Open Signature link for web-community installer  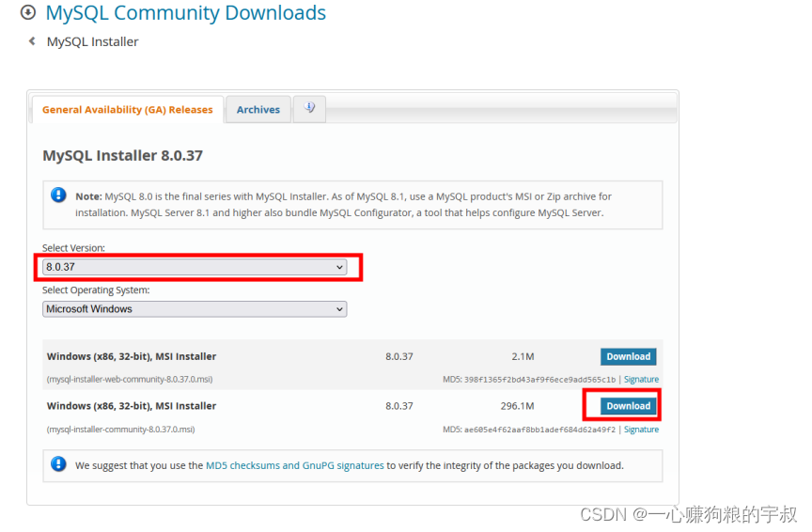[x=641, y=379]
